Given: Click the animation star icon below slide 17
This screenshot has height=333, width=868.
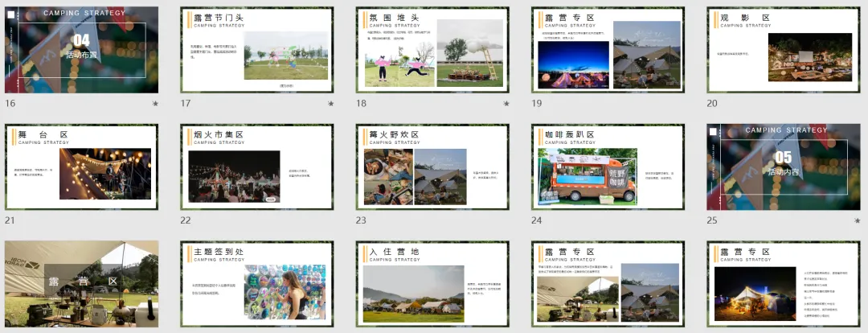Looking at the screenshot, I should click(331, 104).
